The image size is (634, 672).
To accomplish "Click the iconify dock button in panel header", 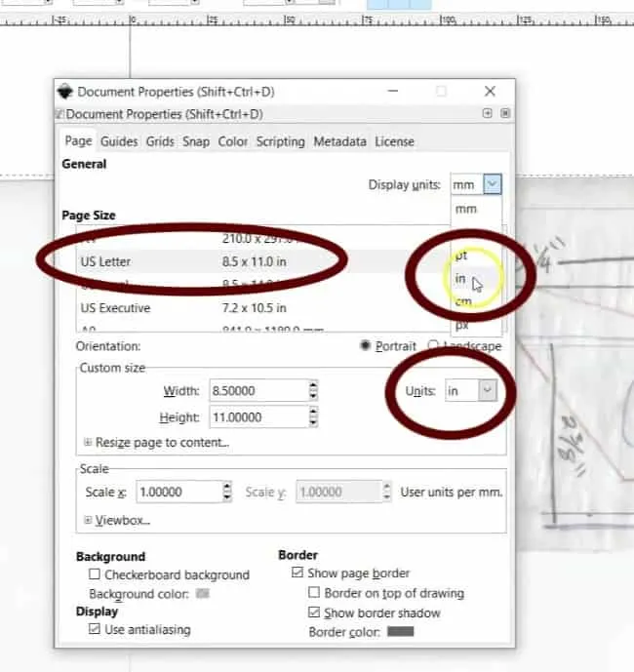I will click(x=487, y=113).
